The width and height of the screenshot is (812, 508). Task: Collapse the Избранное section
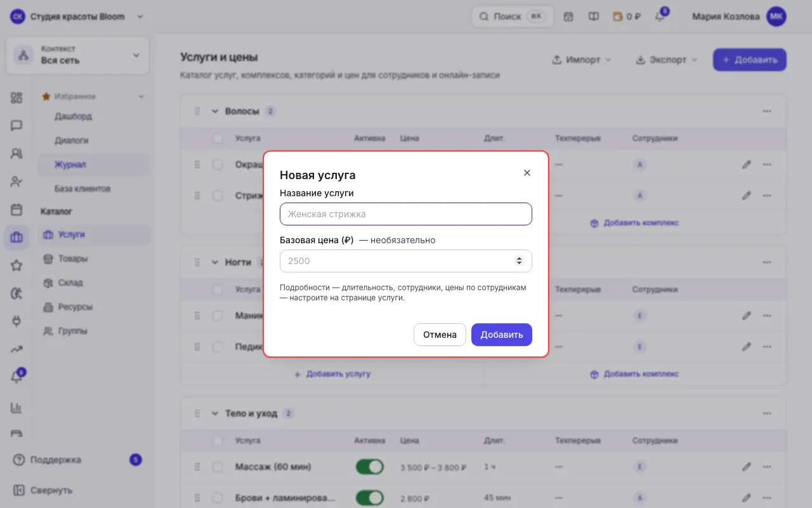[x=141, y=97]
